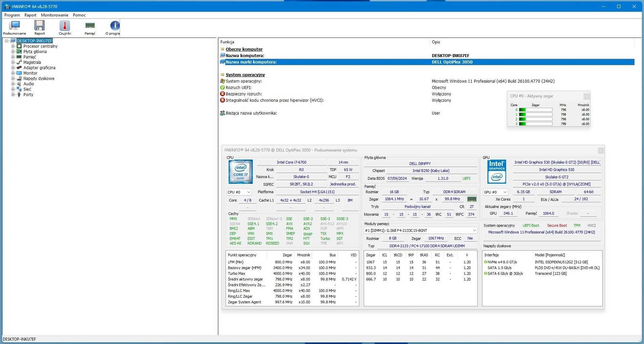This screenshot has width=644, height=344.
Task: Click the UEFI Boot status label
Action: pos(531,226)
